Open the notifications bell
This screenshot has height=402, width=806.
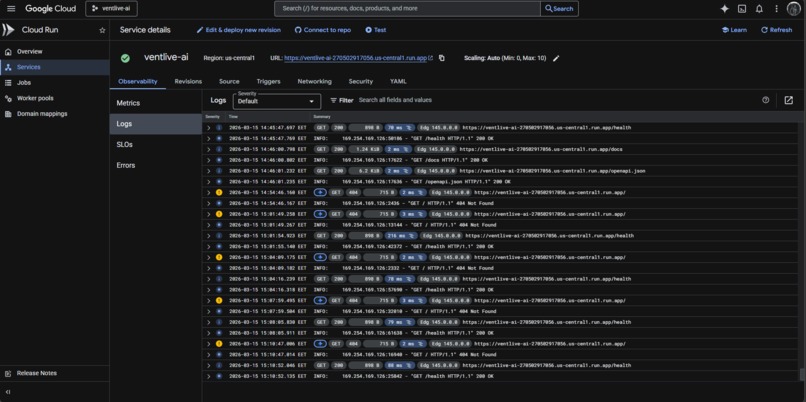[759, 9]
